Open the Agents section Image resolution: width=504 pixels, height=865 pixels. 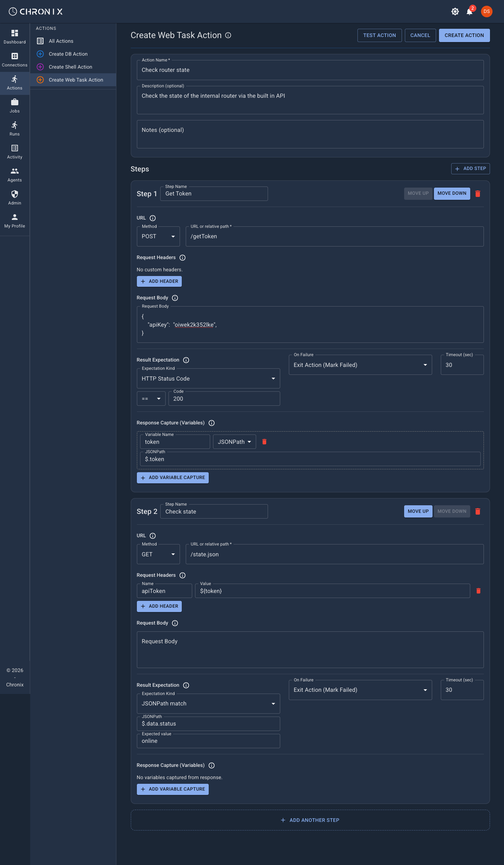click(x=15, y=175)
